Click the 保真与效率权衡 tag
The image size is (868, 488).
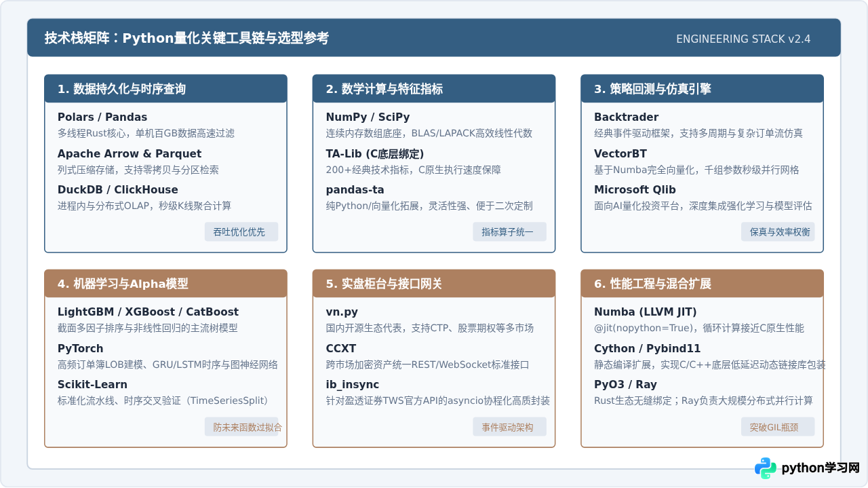[x=778, y=232]
